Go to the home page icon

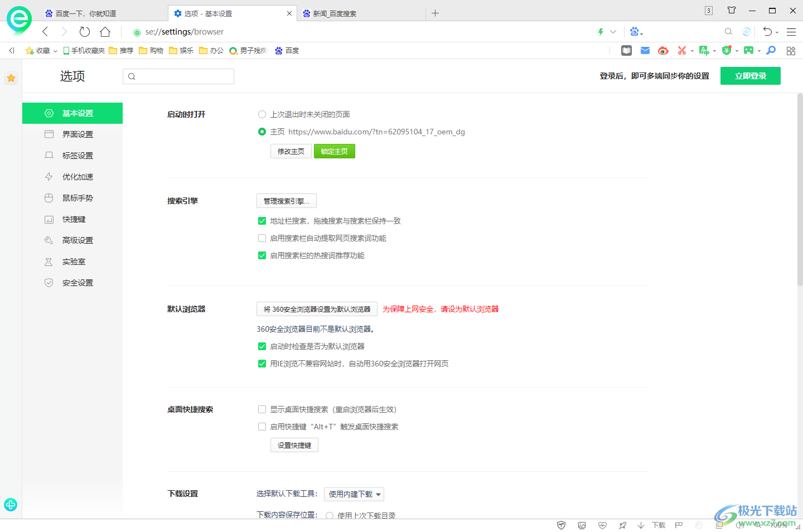[105, 32]
